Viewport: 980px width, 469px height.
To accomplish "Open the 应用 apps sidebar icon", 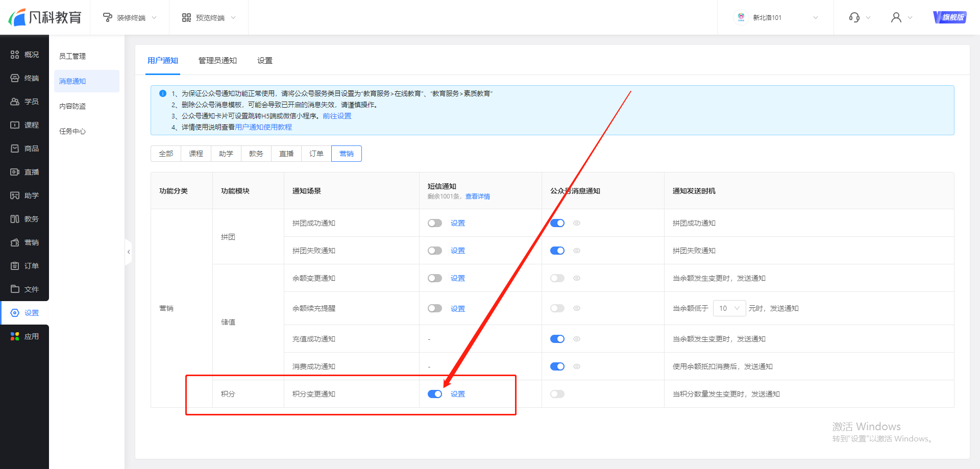I will click(15, 336).
